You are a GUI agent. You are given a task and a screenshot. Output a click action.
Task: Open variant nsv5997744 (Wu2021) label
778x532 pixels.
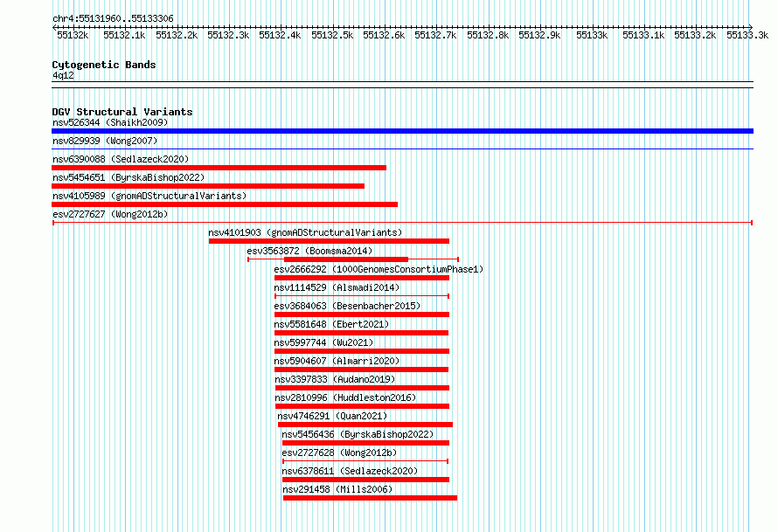(x=323, y=342)
